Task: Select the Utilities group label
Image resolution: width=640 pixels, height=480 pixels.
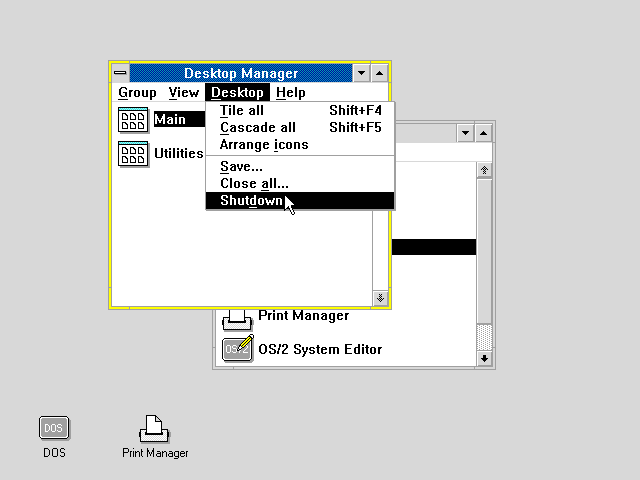Action: coord(178,153)
